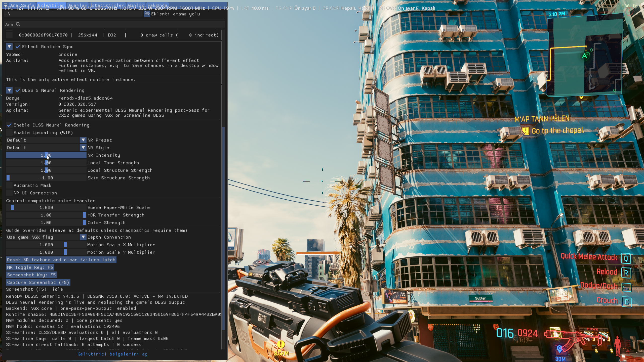Image resolution: width=644 pixels, height=362 pixels.
Task: Click the add-on list vertical scrollbar
Action: 223,228
